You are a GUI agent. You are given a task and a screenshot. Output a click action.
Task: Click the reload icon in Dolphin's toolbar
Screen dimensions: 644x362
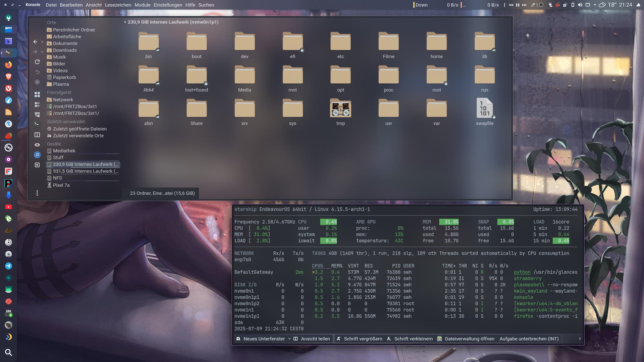37,62
